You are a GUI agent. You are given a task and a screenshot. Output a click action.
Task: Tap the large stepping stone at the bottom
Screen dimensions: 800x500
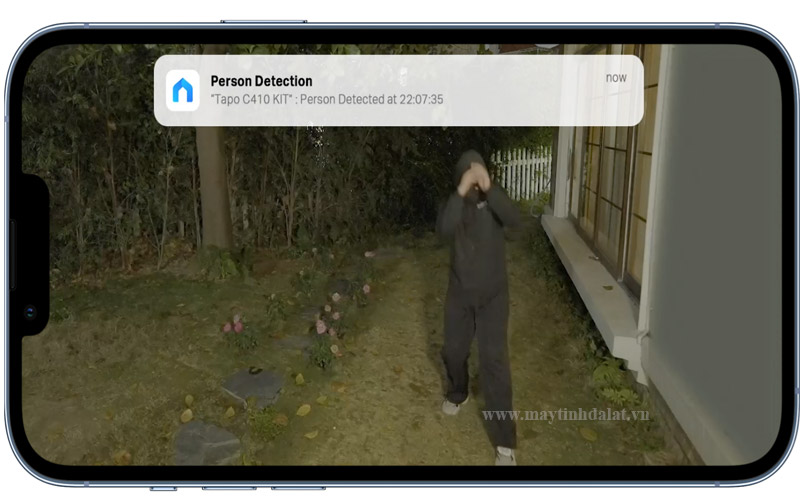click(207, 441)
